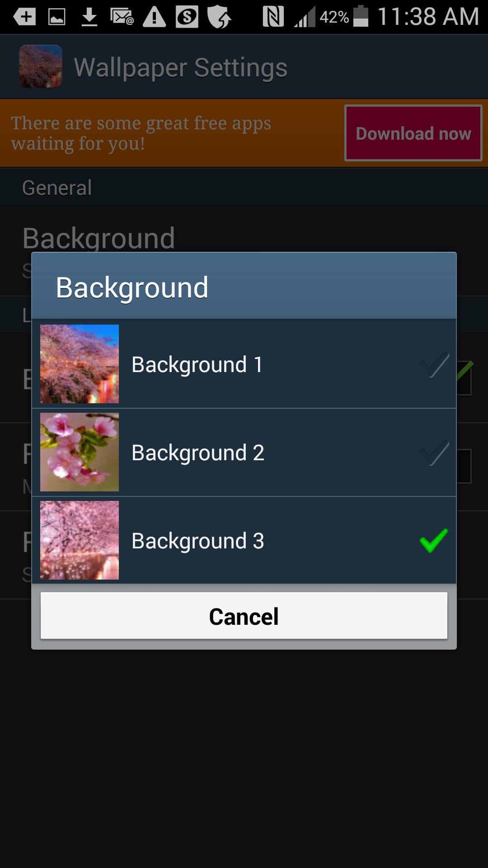Tap the warning triangle status icon
The height and width of the screenshot is (868, 488).
pos(155,17)
